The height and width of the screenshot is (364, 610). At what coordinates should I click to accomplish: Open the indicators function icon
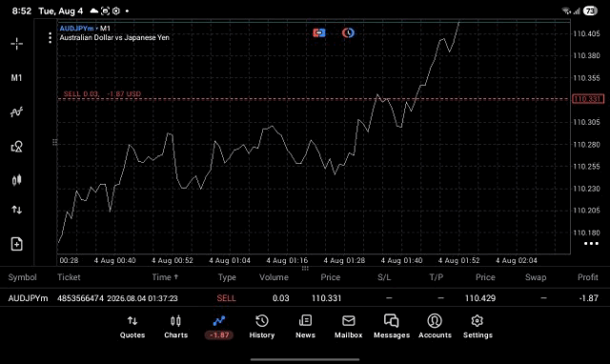[17, 112]
